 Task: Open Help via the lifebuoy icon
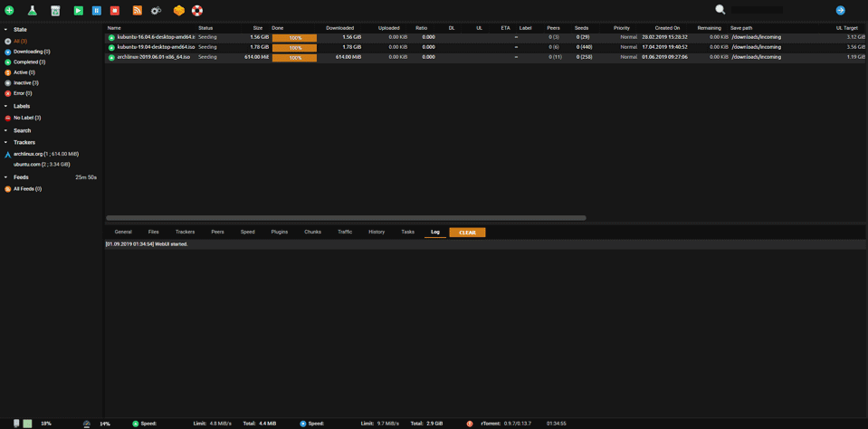click(197, 11)
